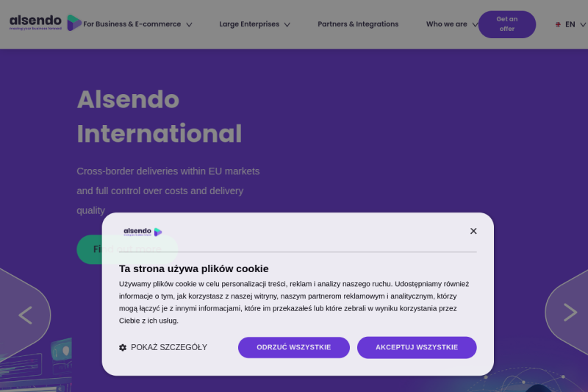Expand the Large Enterprises menu
588x392 pixels.
[x=254, y=24]
